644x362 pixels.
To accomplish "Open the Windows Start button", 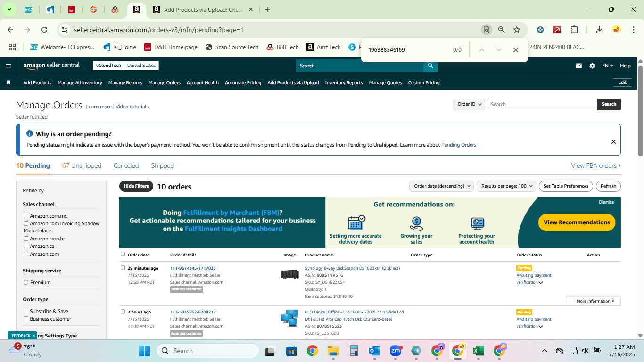I will click(144, 351).
